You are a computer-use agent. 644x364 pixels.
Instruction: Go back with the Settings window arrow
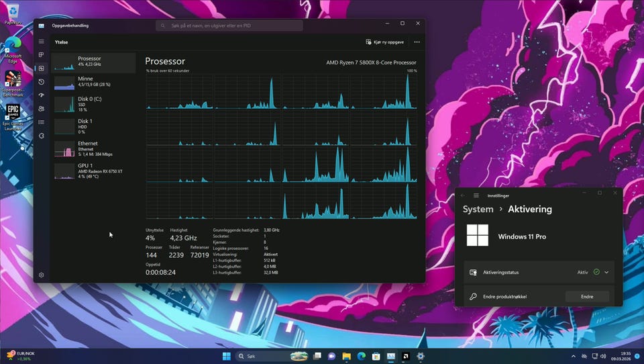click(463, 196)
